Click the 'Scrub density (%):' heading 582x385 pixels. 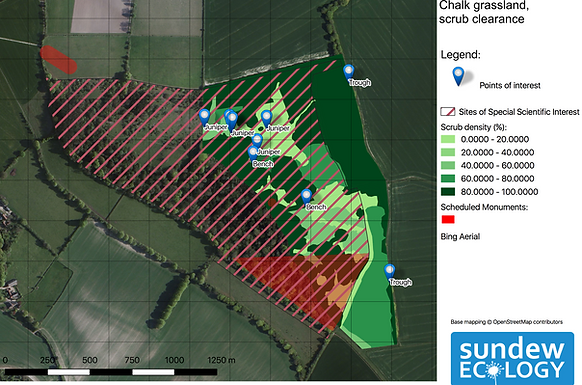[x=474, y=127]
